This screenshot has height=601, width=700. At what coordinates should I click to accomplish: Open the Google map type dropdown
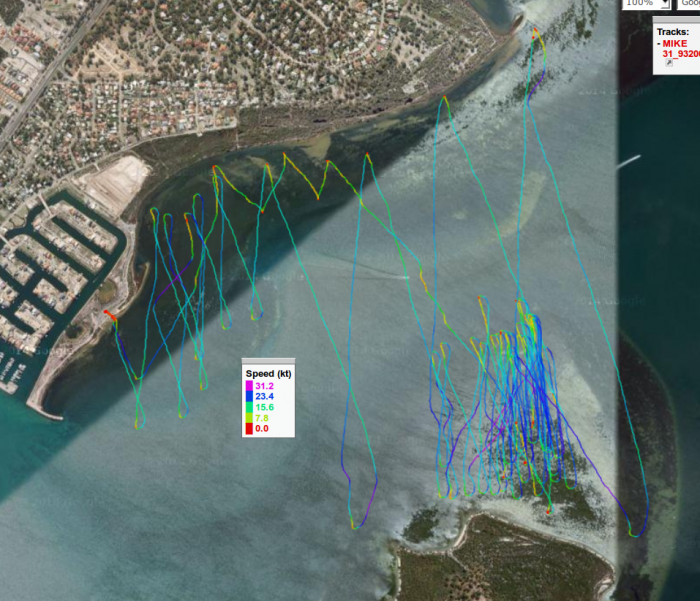(690, 3)
